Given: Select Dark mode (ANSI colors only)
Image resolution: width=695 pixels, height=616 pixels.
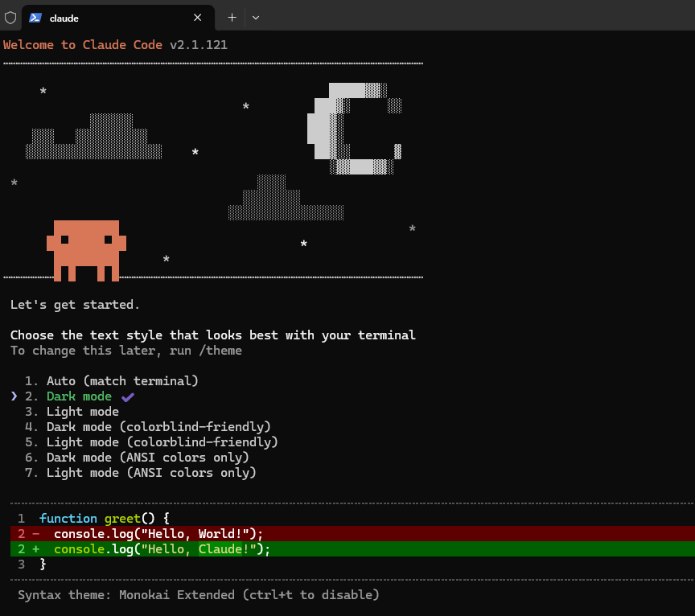Looking at the screenshot, I should pyautogui.click(x=137, y=458).
